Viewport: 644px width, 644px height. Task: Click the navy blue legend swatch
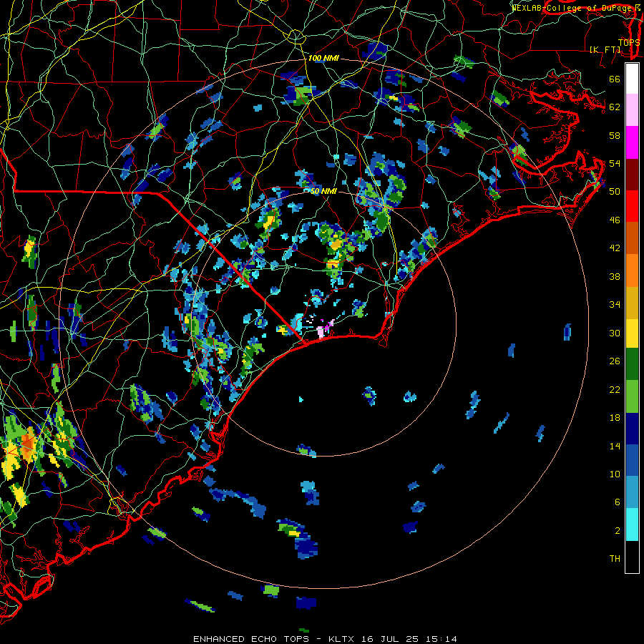632,429
